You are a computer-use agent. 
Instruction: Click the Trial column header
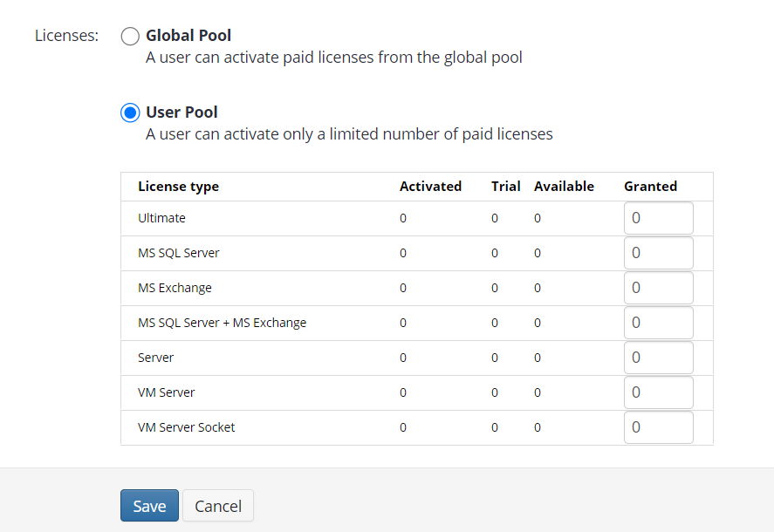coord(505,186)
